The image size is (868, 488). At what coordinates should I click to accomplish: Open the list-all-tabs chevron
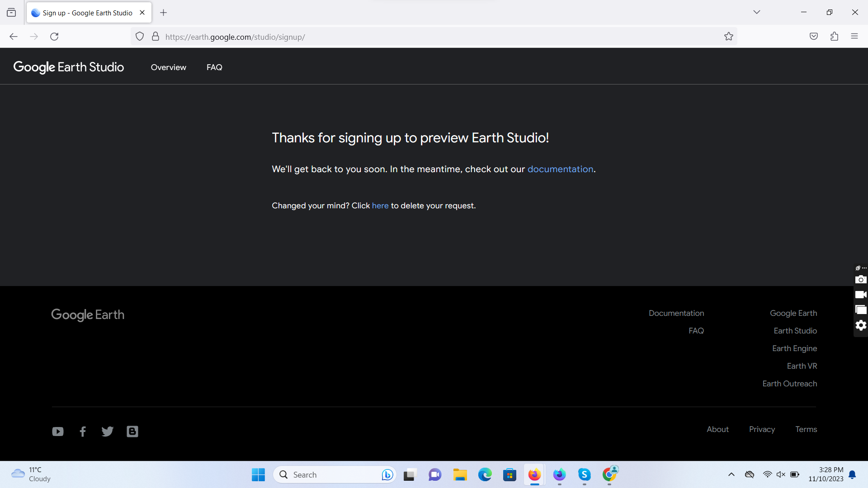[757, 12]
